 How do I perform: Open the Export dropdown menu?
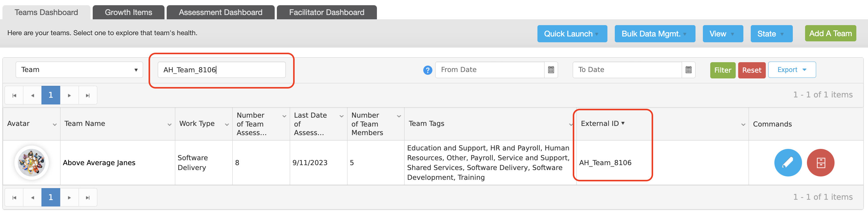[x=792, y=70]
